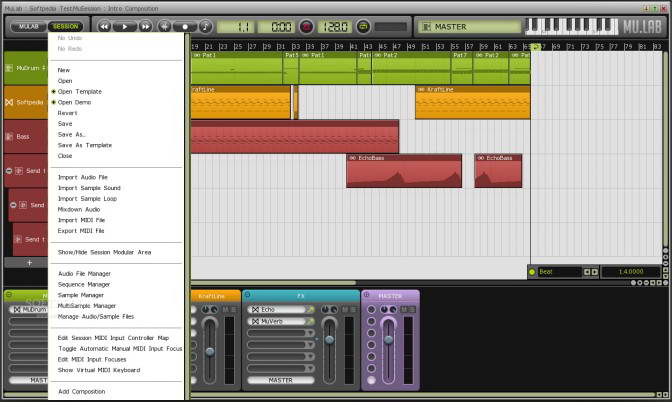Collapse the first Send track group
This screenshot has width=672, height=402.
9,171
